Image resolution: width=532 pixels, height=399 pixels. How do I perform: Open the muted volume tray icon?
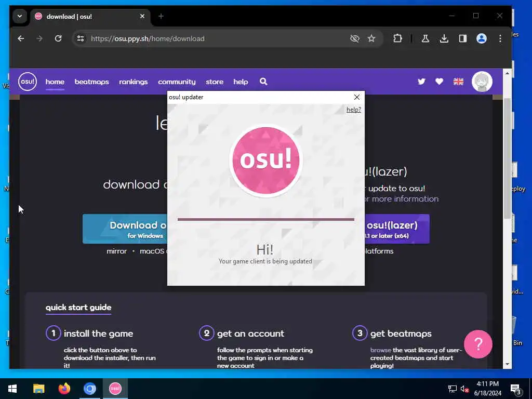(x=464, y=389)
